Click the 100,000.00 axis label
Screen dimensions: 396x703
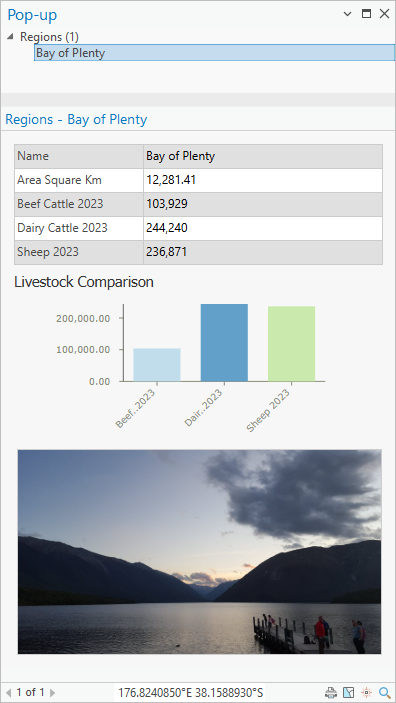pyautogui.click(x=83, y=350)
